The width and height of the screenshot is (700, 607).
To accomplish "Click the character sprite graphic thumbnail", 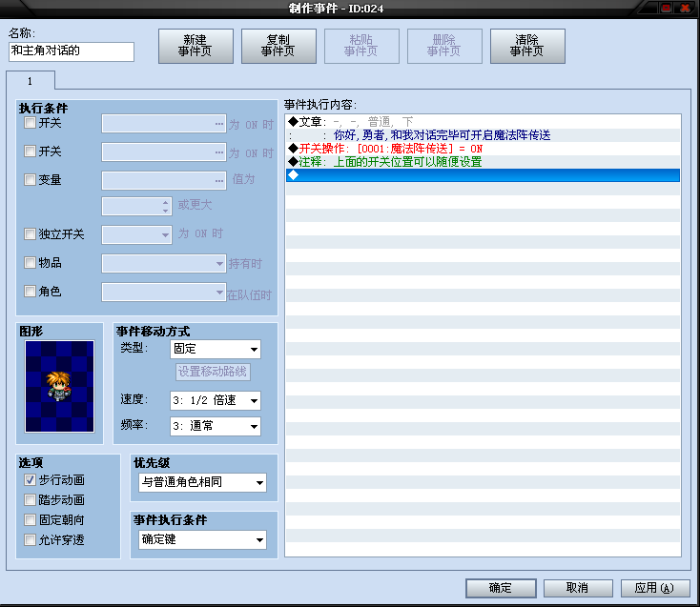I will (x=59, y=386).
